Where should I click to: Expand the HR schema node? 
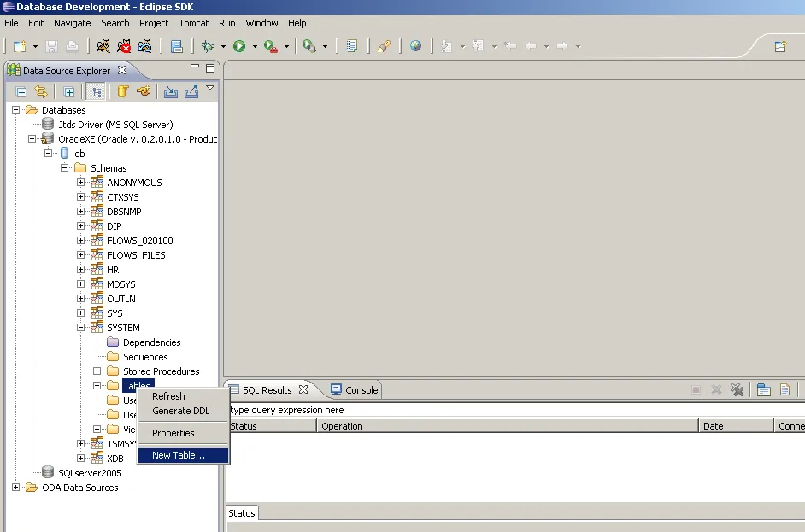81,270
